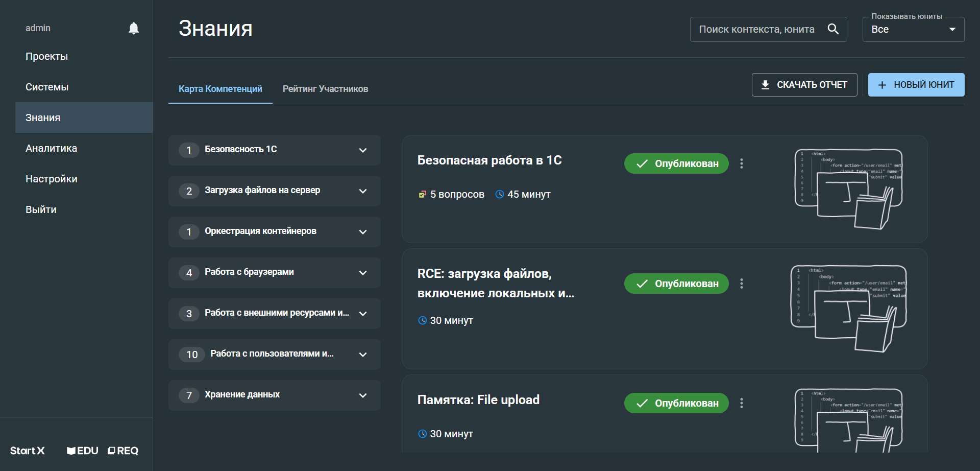
Task: Click the RCE unit thumbnail image
Action: click(848, 309)
